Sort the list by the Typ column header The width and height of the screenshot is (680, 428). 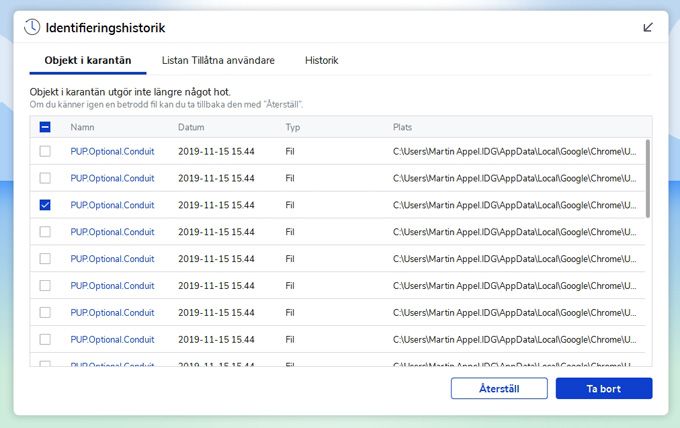click(x=293, y=127)
